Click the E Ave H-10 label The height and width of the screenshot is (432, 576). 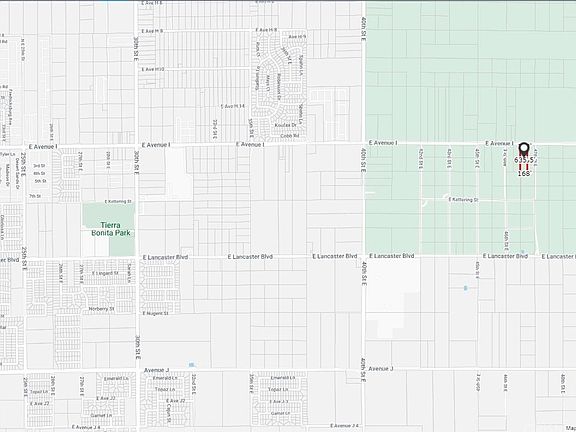[x=153, y=69]
